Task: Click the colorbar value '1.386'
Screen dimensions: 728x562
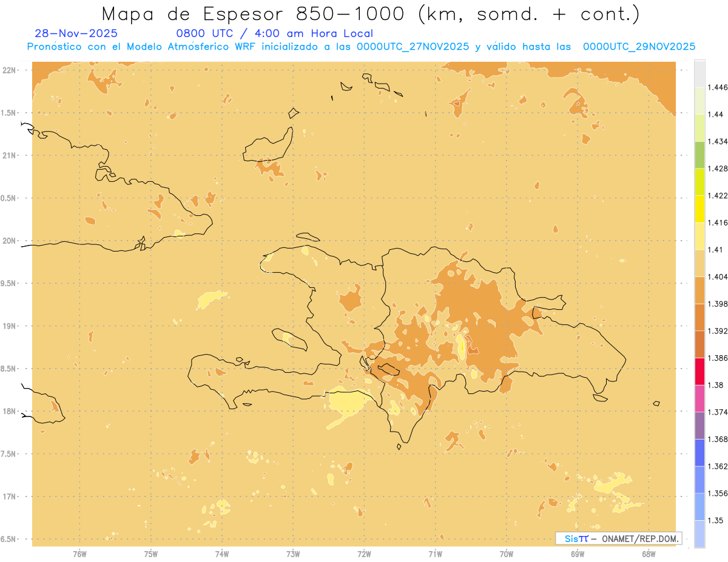Action: point(717,358)
